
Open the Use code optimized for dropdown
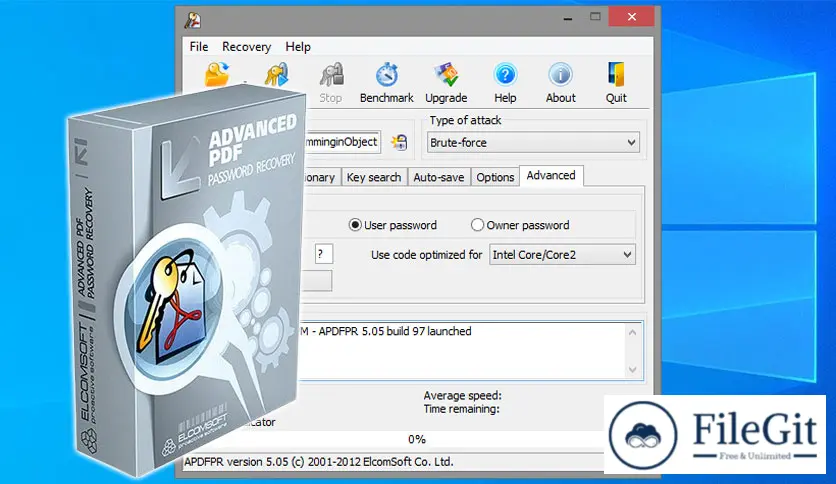point(562,255)
